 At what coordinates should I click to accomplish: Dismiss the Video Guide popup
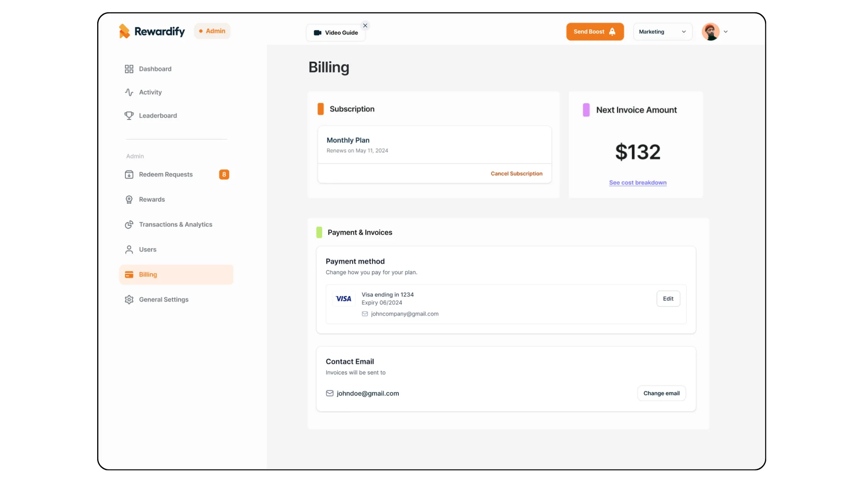365,26
